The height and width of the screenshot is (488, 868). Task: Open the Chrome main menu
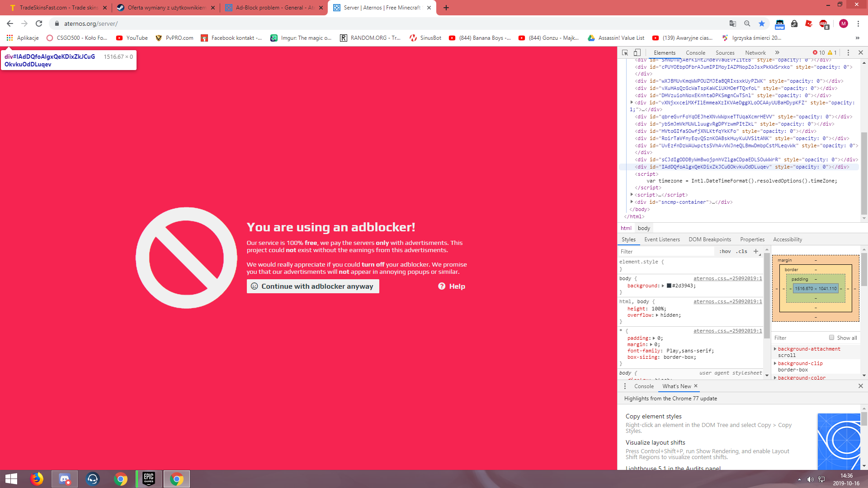[859, 23]
